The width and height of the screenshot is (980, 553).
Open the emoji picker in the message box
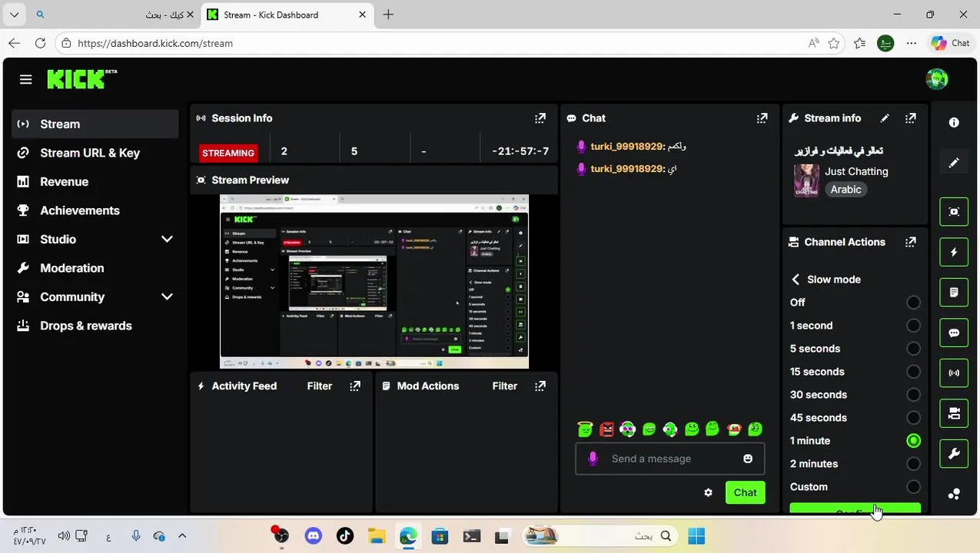point(748,459)
